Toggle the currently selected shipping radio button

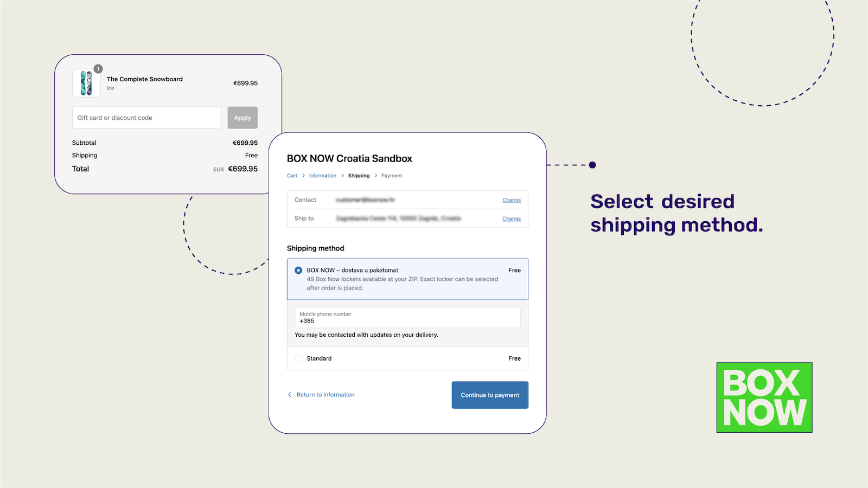298,269
